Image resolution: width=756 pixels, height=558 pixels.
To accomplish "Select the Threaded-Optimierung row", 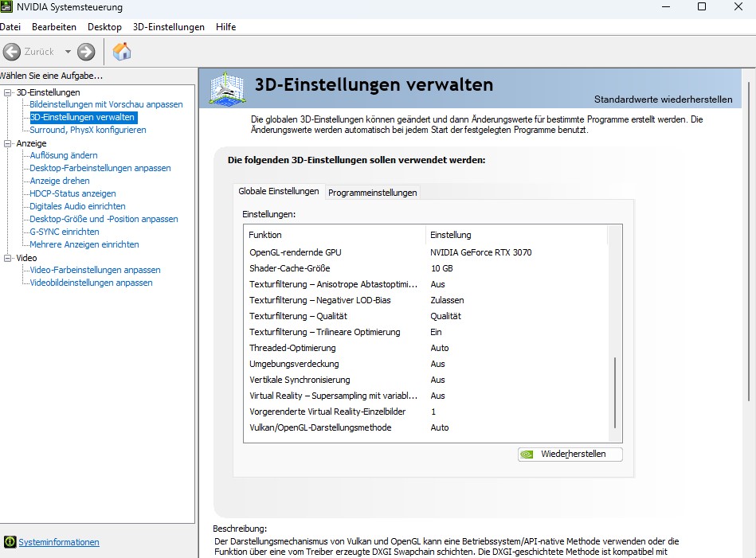I will [x=426, y=347].
